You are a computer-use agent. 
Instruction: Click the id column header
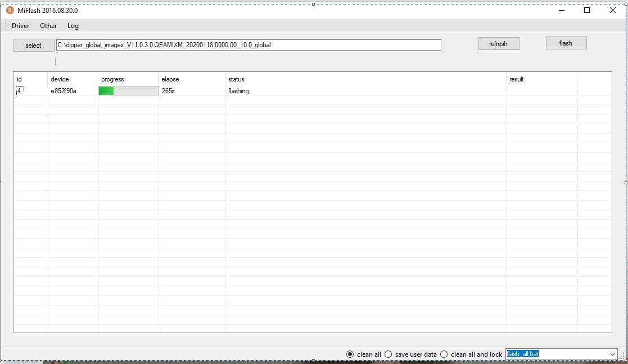(31, 79)
